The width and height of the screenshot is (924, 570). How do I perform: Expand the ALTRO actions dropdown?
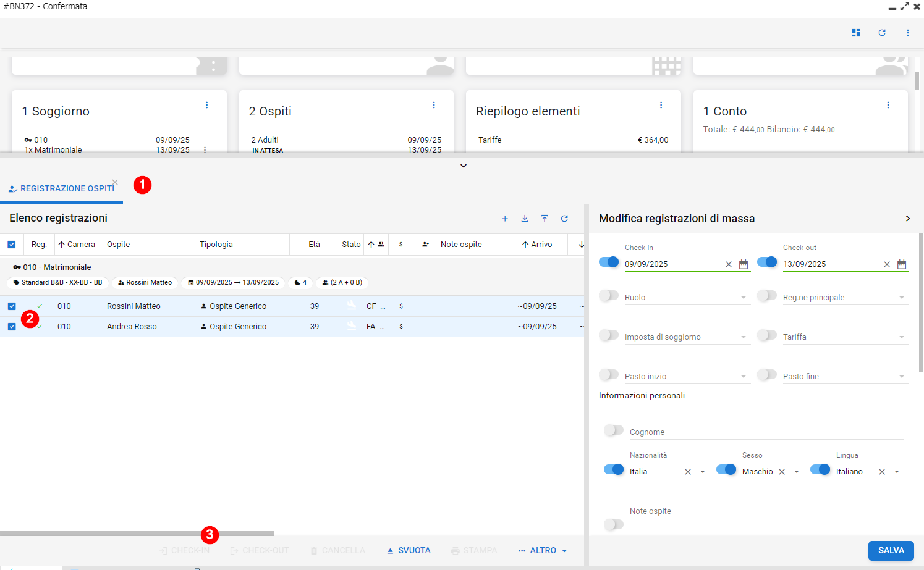543,550
